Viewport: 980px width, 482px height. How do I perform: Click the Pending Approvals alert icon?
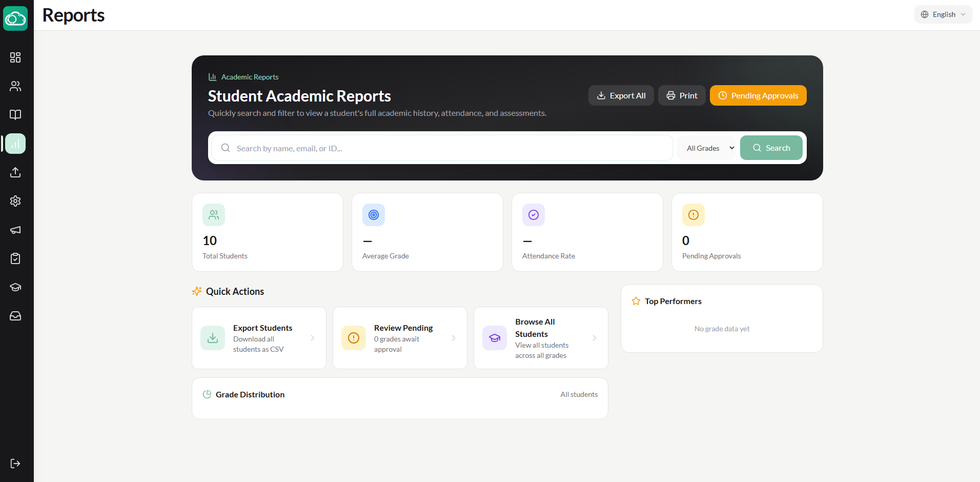[x=693, y=215]
